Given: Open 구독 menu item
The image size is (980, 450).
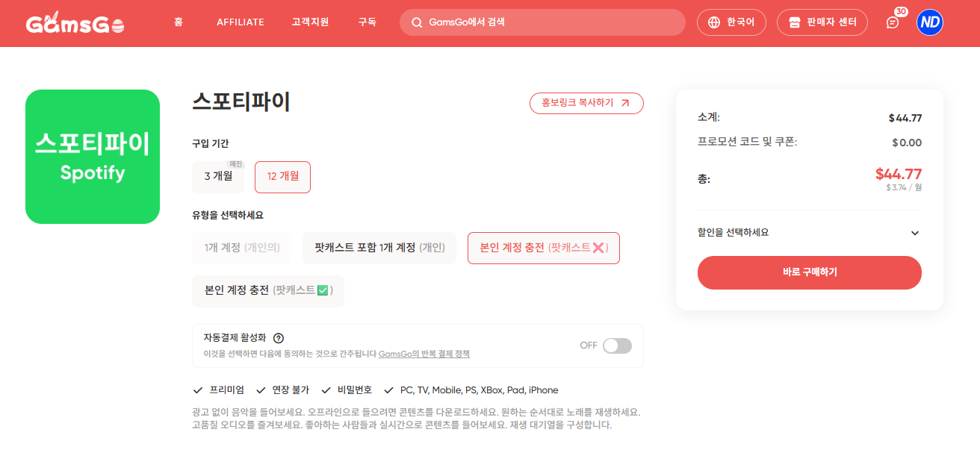Looking at the screenshot, I should pyautogui.click(x=367, y=22).
